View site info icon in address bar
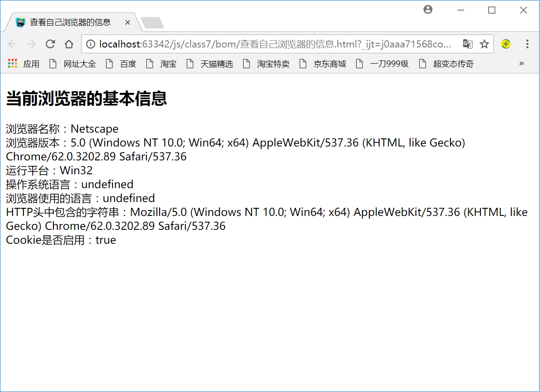540x392 pixels. (x=91, y=44)
